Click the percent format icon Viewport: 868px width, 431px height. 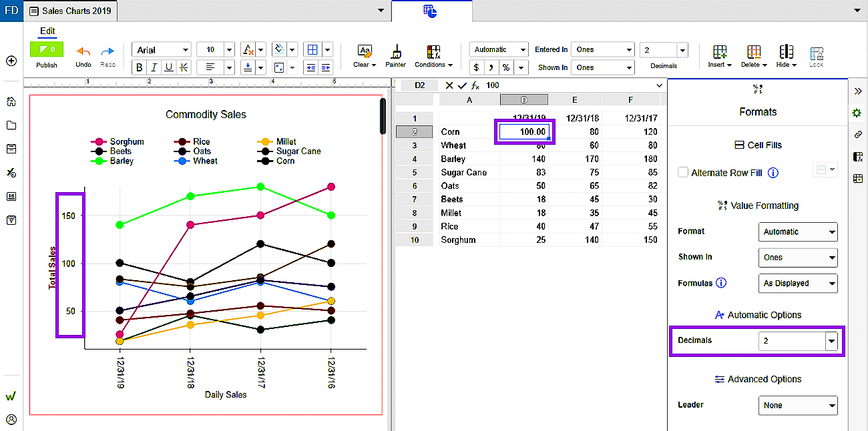(x=506, y=67)
